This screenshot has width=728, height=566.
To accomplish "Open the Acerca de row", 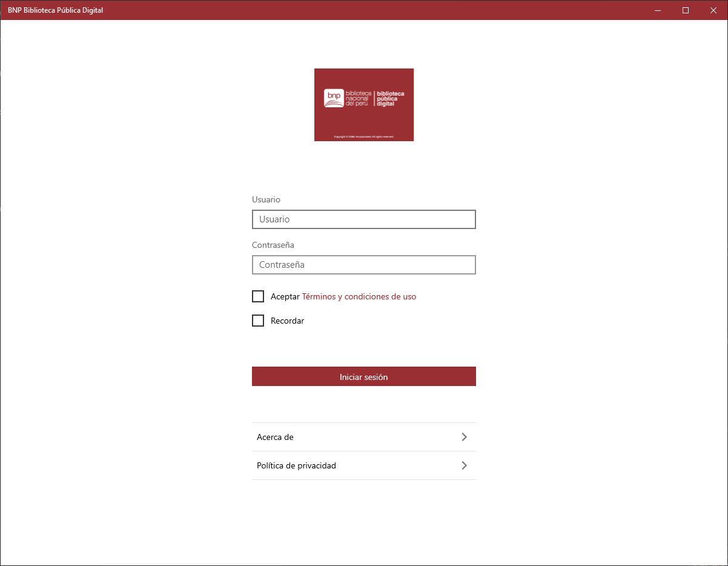I will [363, 437].
